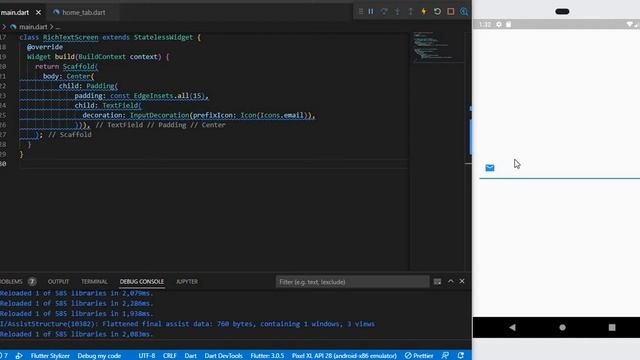Select the main.dart editor tab

[15, 13]
